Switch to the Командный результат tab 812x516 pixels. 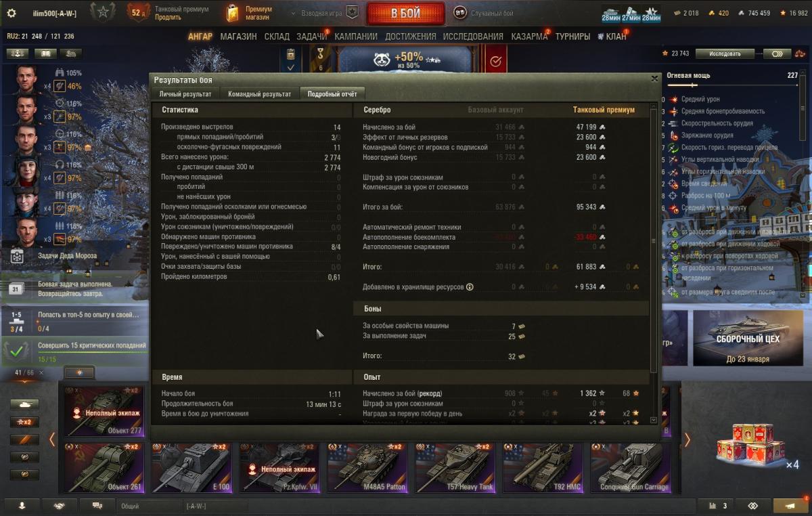(x=260, y=94)
